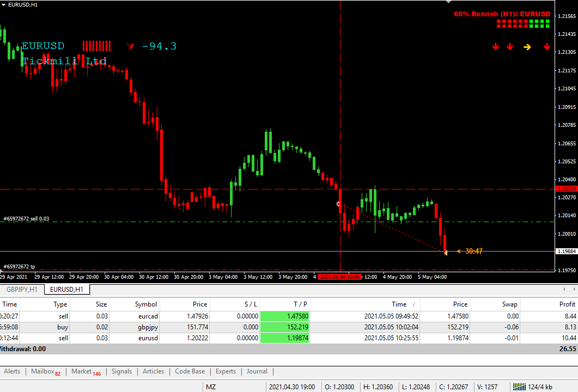578x392 pixels.
Task: Click the swap value -0.06
Action: (512, 327)
